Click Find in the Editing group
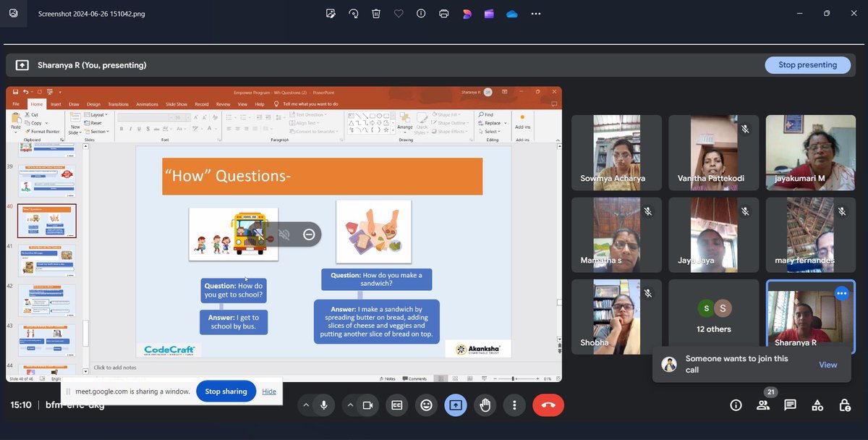The height and width of the screenshot is (440, 868). [x=486, y=114]
